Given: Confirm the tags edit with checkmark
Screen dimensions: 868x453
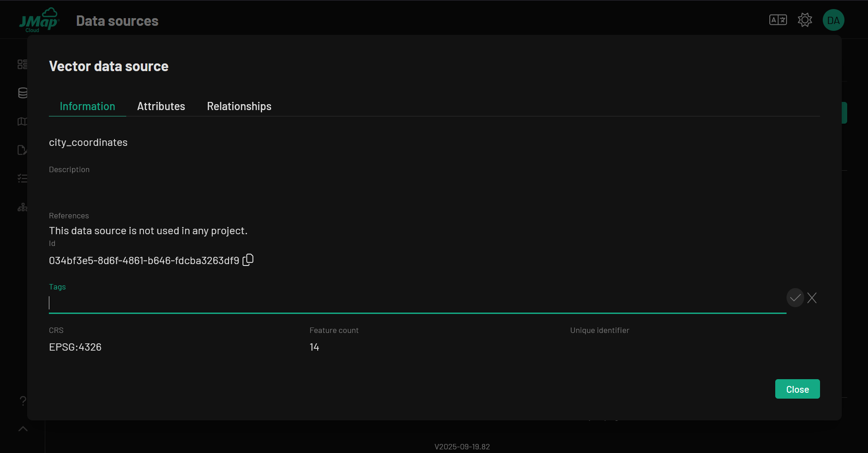Looking at the screenshot, I should (x=795, y=298).
